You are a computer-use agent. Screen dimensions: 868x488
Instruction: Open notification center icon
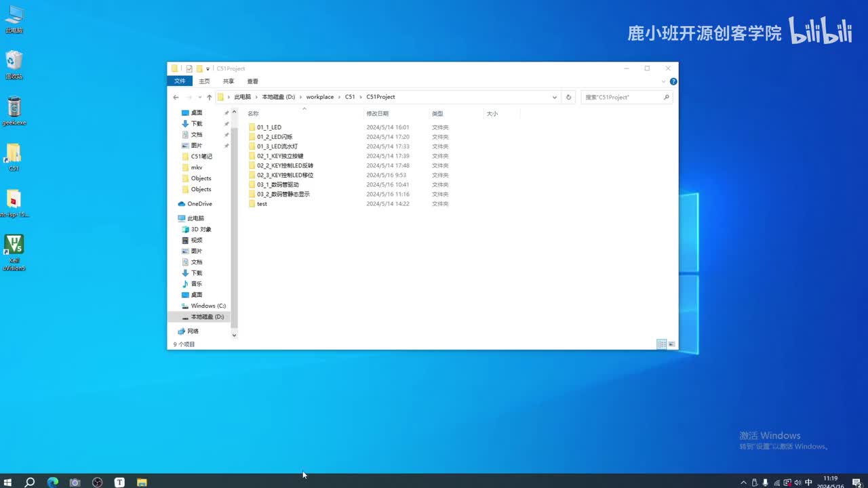point(856,483)
